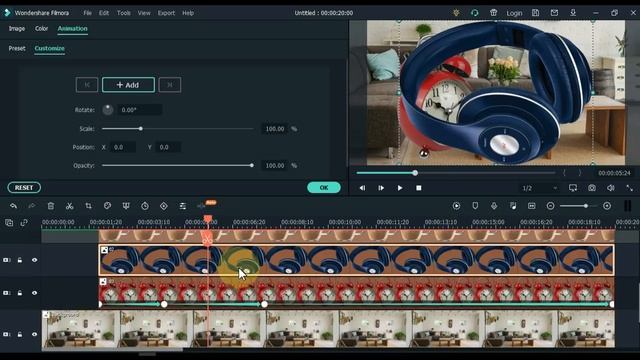This screenshot has width=640, height=360.
Task: Save project with floppy disk icon
Action: click(536, 13)
